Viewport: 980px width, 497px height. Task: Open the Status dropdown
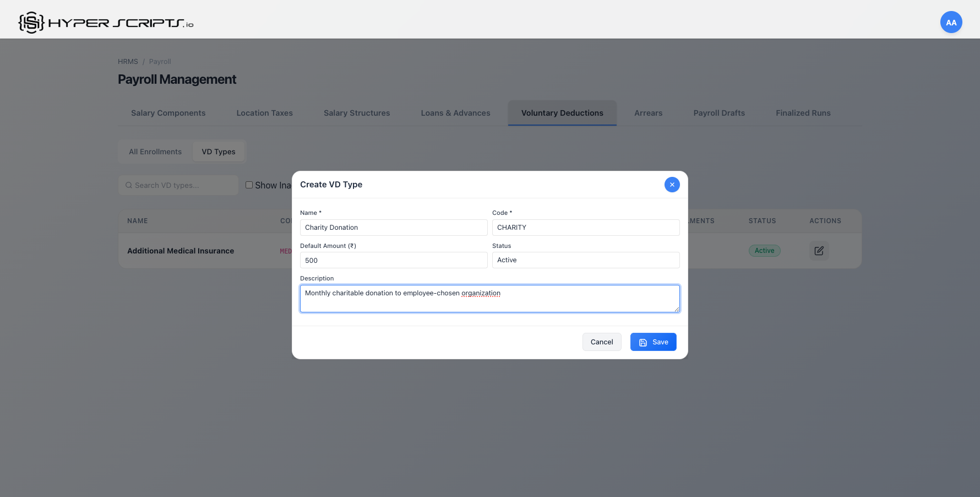[585, 260]
